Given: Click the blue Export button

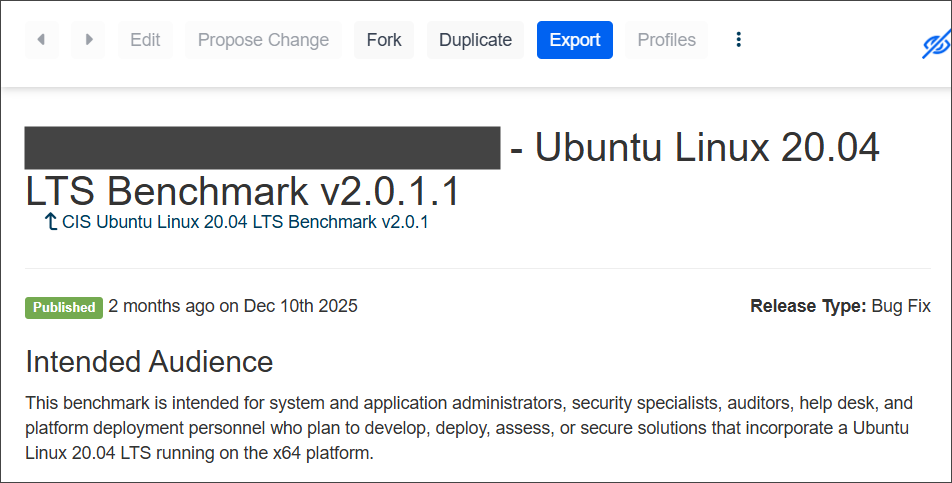Looking at the screenshot, I should coord(575,40).
